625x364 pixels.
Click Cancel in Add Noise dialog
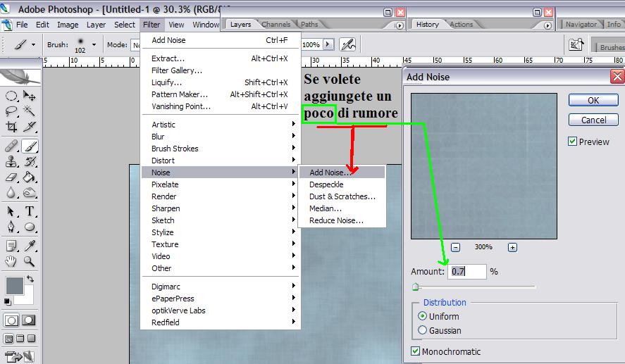click(593, 120)
